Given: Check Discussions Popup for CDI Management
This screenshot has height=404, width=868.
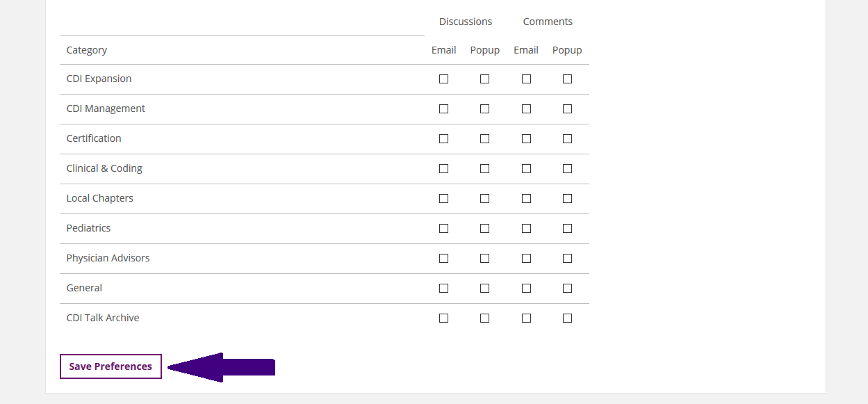Looking at the screenshot, I should (x=484, y=109).
